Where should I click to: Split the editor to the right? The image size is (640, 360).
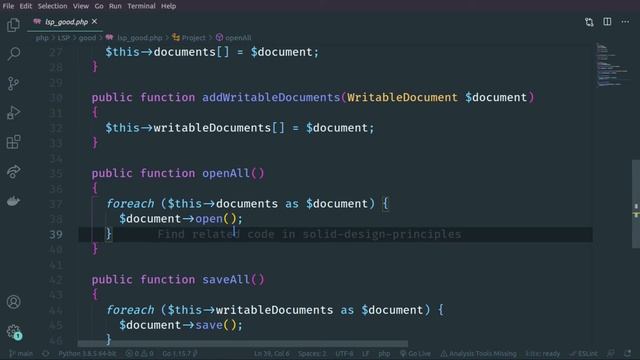pos(607,22)
